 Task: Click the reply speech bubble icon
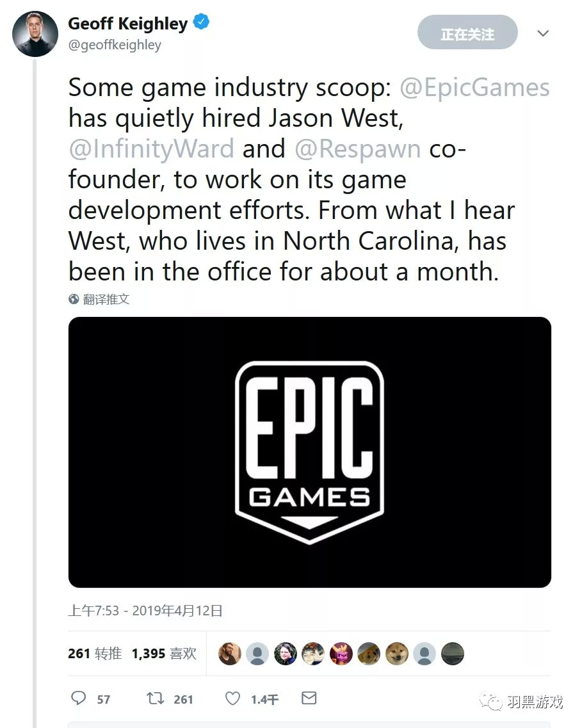pyautogui.click(x=79, y=699)
